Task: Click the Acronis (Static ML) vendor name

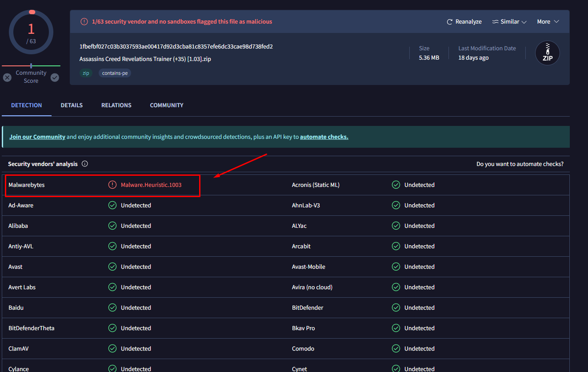Action: (x=316, y=185)
